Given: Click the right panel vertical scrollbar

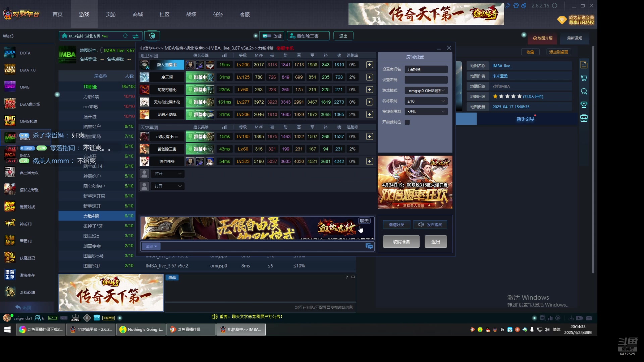Looking at the screenshot, I should point(593,159).
